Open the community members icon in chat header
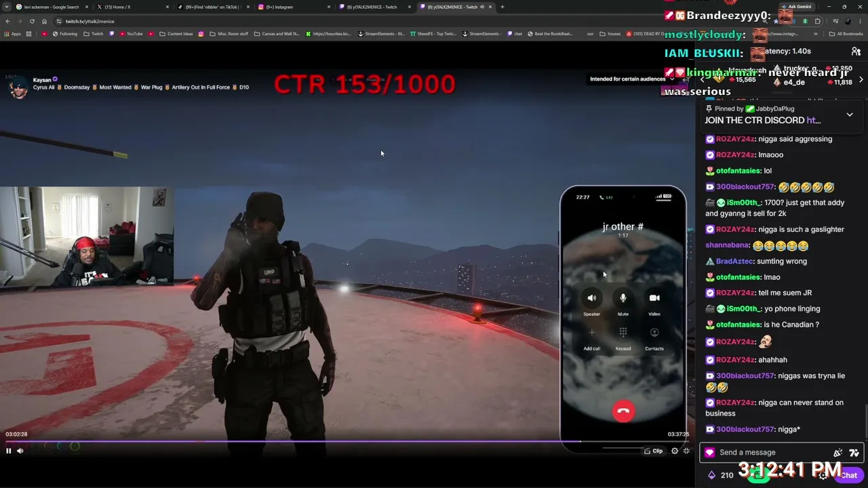The width and height of the screenshot is (868, 488). click(856, 51)
